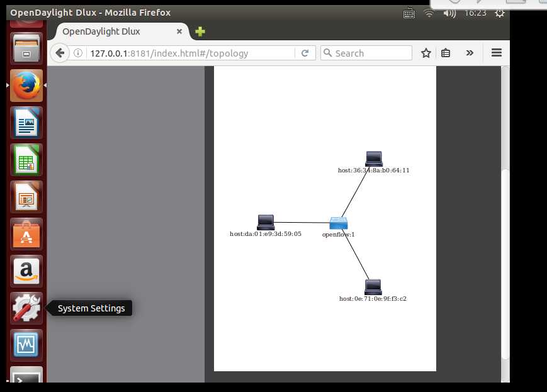The width and height of the screenshot is (547, 392).
Task: Open System Settings from the dock
Action: (x=26, y=308)
